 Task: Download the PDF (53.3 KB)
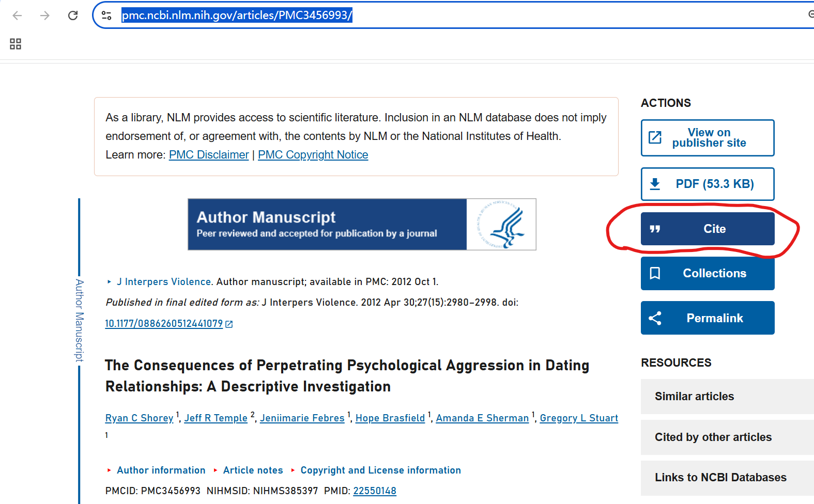coord(707,184)
